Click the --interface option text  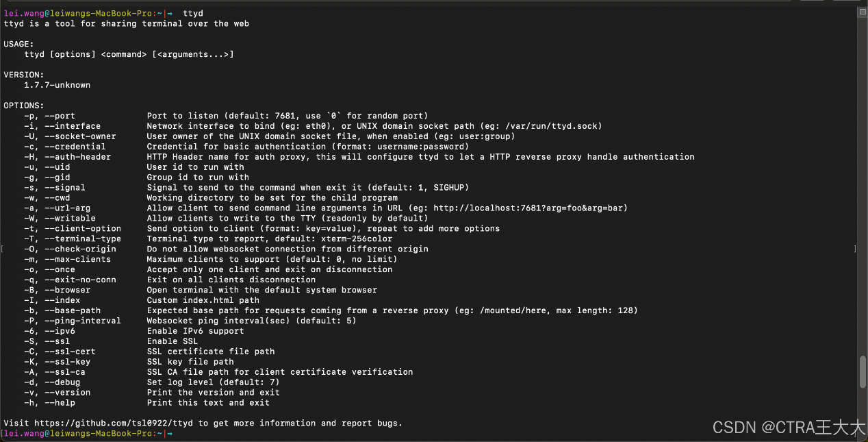[x=73, y=126]
